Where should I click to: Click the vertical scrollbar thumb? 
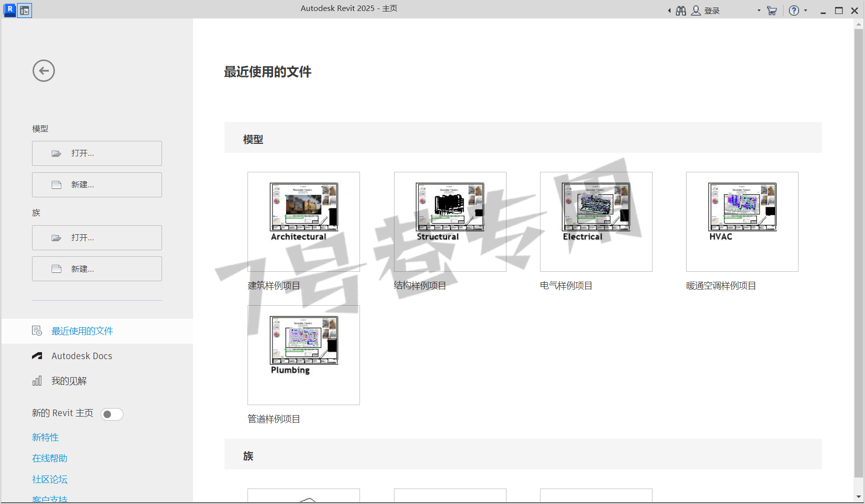pyautogui.click(x=859, y=253)
